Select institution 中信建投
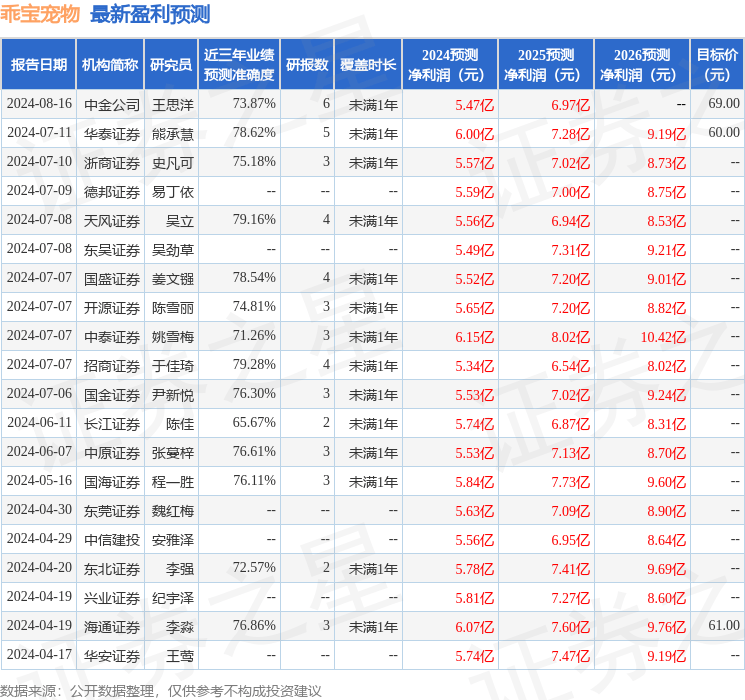745x700 pixels. coord(112,540)
